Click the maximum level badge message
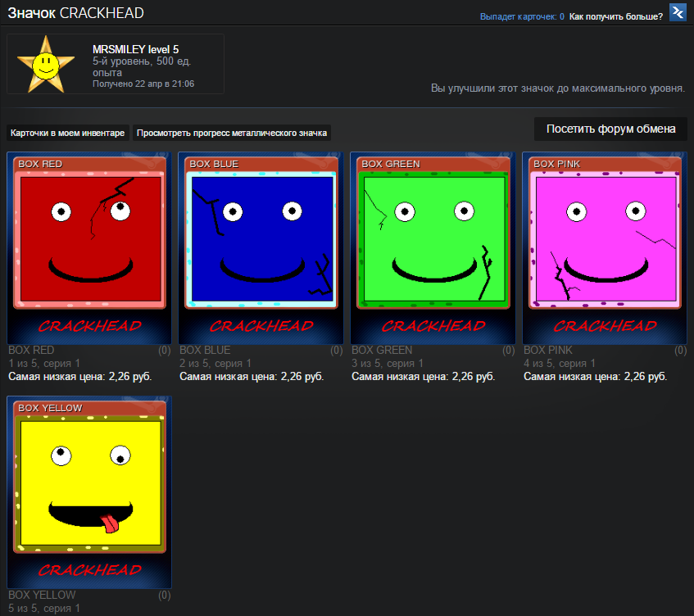694x616 pixels. pyautogui.click(x=558, y=88)
